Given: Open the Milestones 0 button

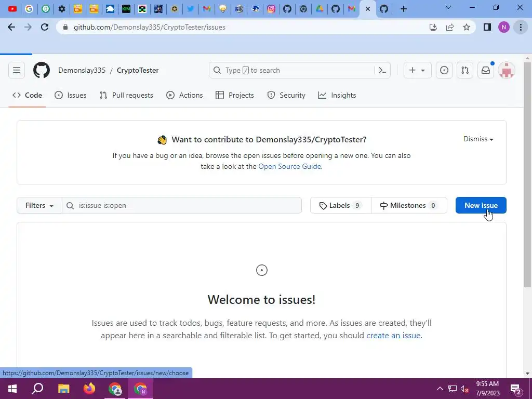Looking at the screenshot, I should [409, 205].
